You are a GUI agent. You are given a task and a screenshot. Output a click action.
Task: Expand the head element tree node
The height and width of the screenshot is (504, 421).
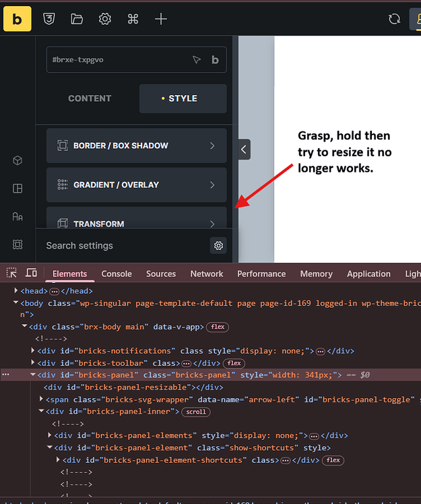[x=15, y=290]
